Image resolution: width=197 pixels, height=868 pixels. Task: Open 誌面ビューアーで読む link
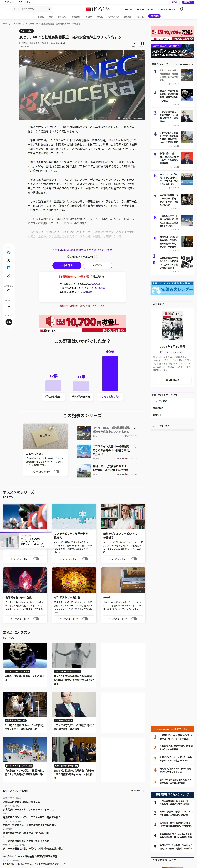[x=172, y=352]
